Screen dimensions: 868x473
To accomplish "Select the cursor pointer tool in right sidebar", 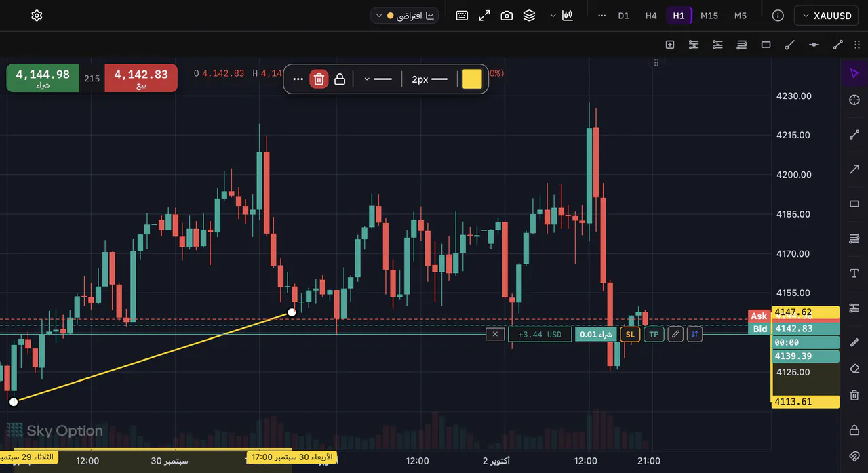I will [854, 73].
